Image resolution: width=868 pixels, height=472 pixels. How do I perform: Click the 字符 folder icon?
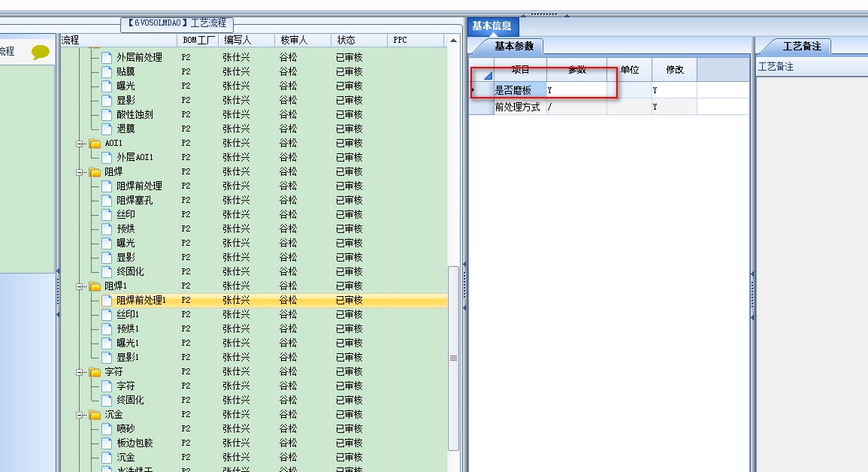95,372
